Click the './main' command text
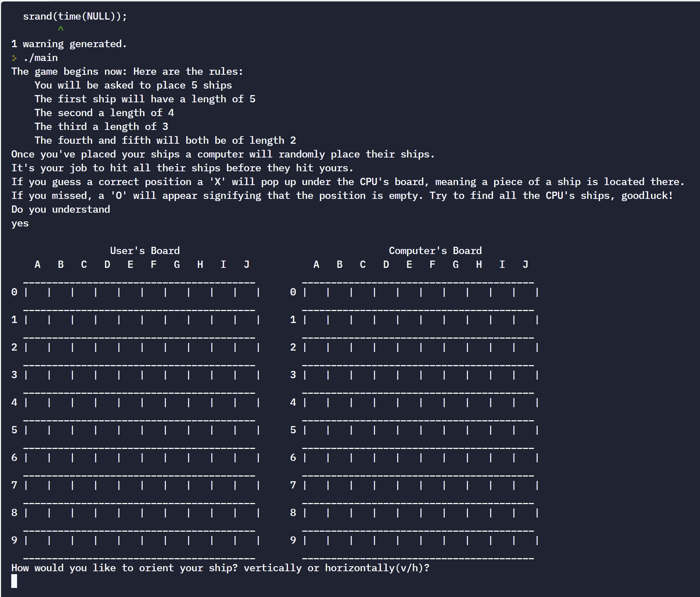The image size is (700, 597). pos(40,57)
